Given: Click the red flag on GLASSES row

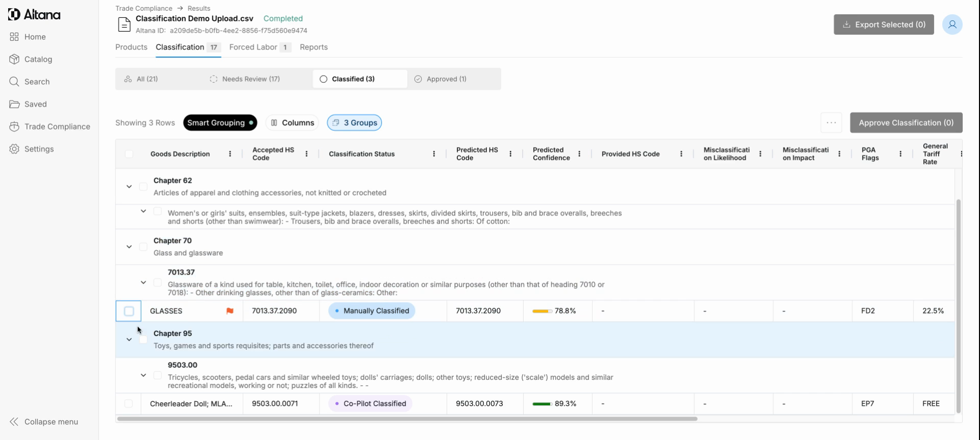Looking at the screenshot, I should click(230, 311).
